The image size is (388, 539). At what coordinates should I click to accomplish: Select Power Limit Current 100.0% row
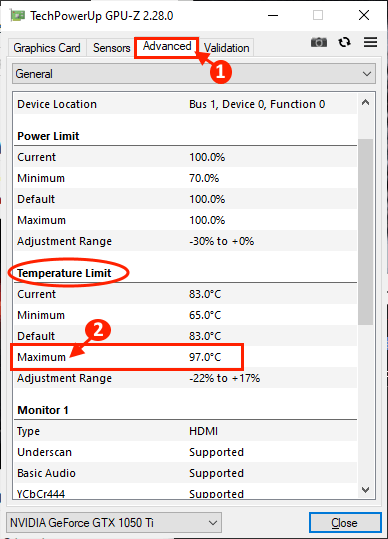(185, 157)
